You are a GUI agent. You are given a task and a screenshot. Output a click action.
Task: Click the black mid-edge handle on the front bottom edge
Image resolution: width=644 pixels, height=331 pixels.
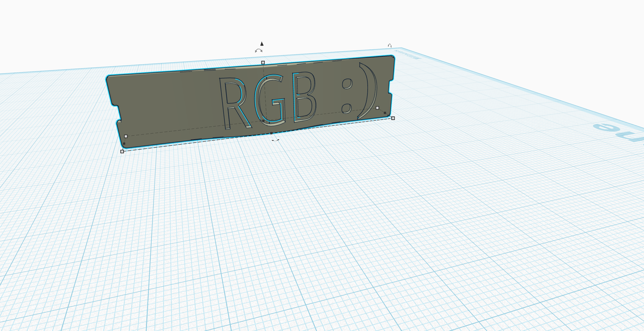[x=272, y=133]
